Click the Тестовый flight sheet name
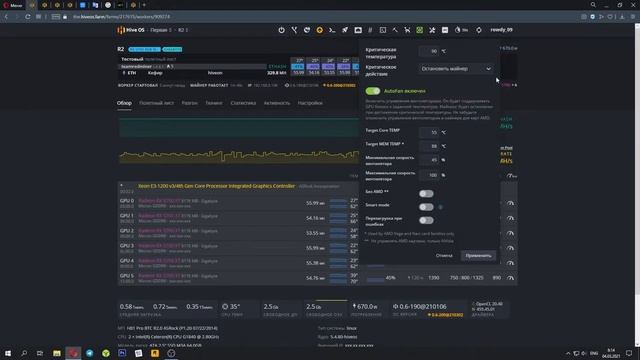 132,59
